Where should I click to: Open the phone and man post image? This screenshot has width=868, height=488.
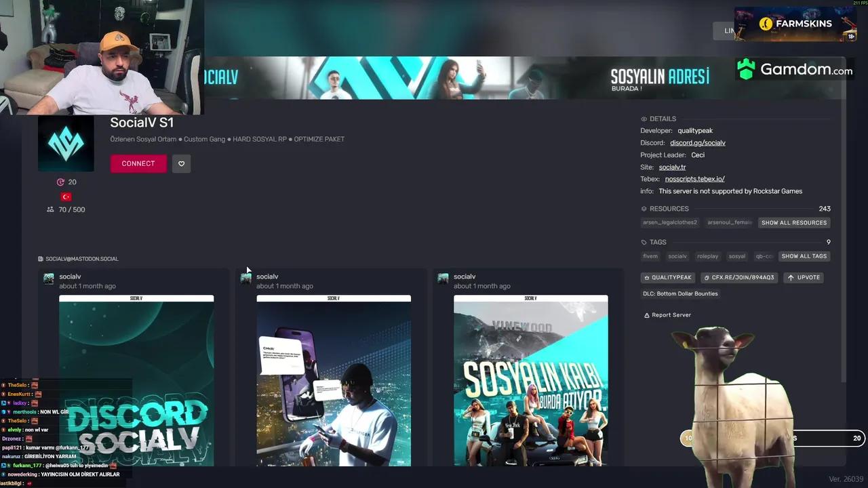tap(334, 381)
